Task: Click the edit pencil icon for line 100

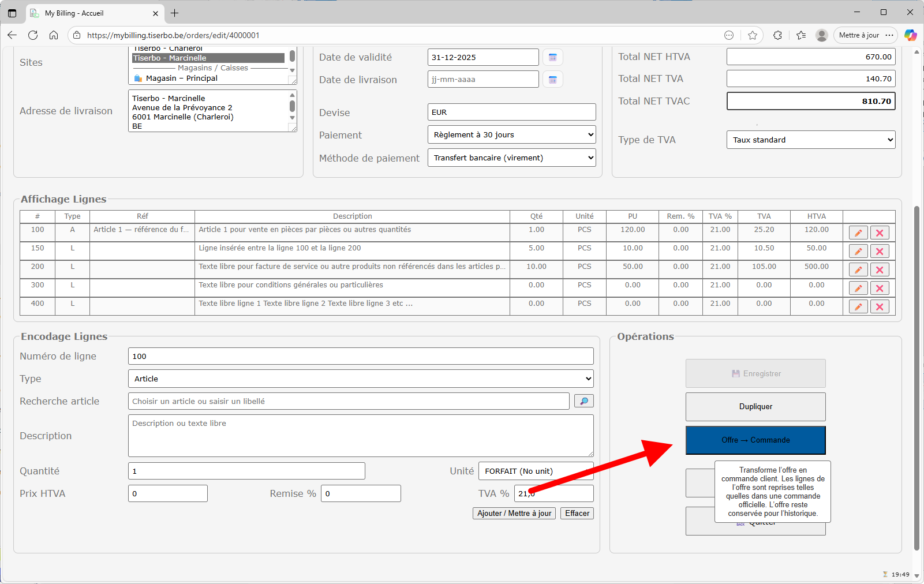Action: coord(858,233)
